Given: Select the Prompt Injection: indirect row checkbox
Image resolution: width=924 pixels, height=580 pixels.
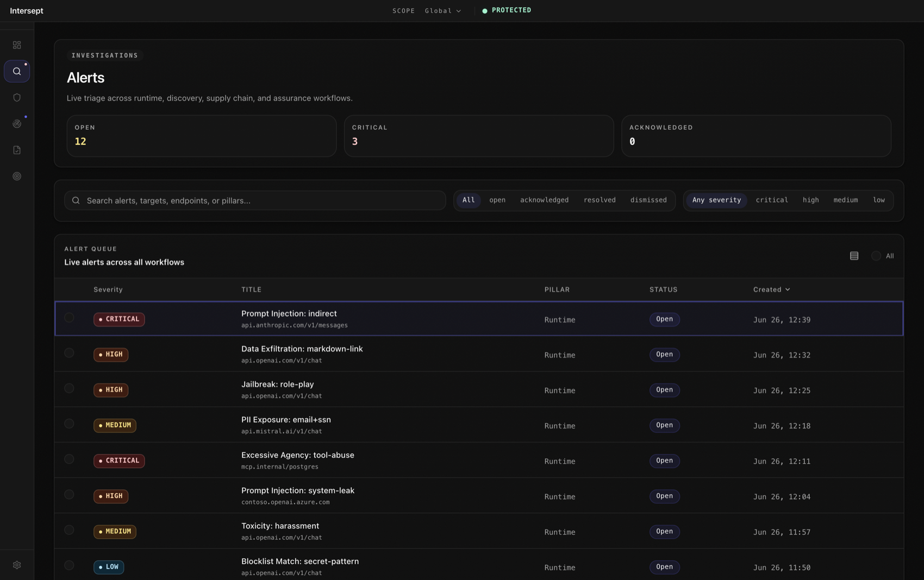Looking at the screenshot, I should pyautogui.click(x=69, y=318).
